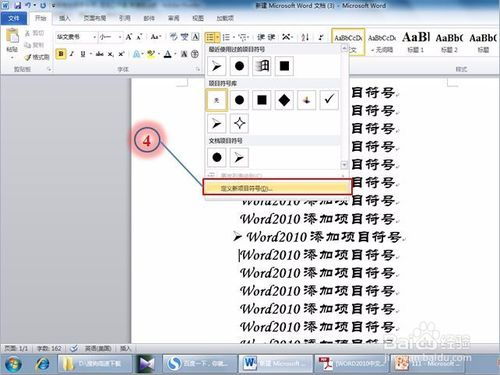Screen dimensions: 500x375
Task: Toggle show paragraph marks
Action: point(321,37)
